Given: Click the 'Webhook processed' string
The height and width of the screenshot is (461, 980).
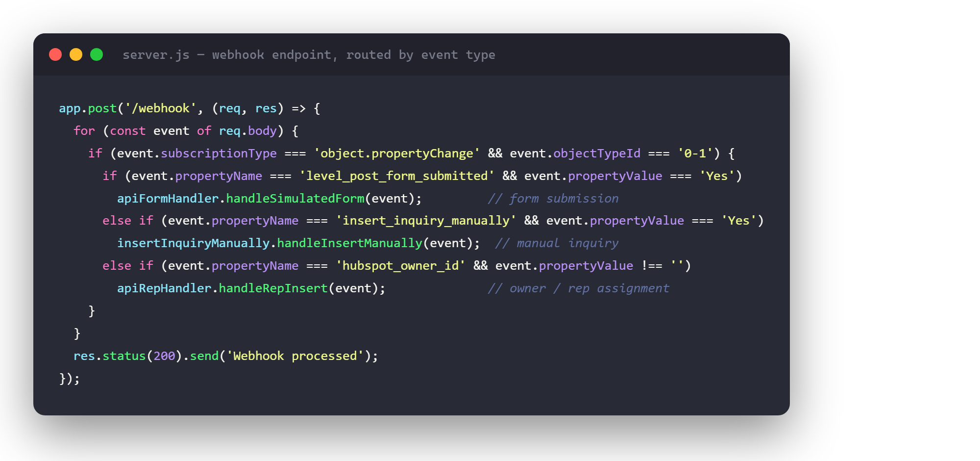Looking at the screenshot, I should tap(295, 356).
